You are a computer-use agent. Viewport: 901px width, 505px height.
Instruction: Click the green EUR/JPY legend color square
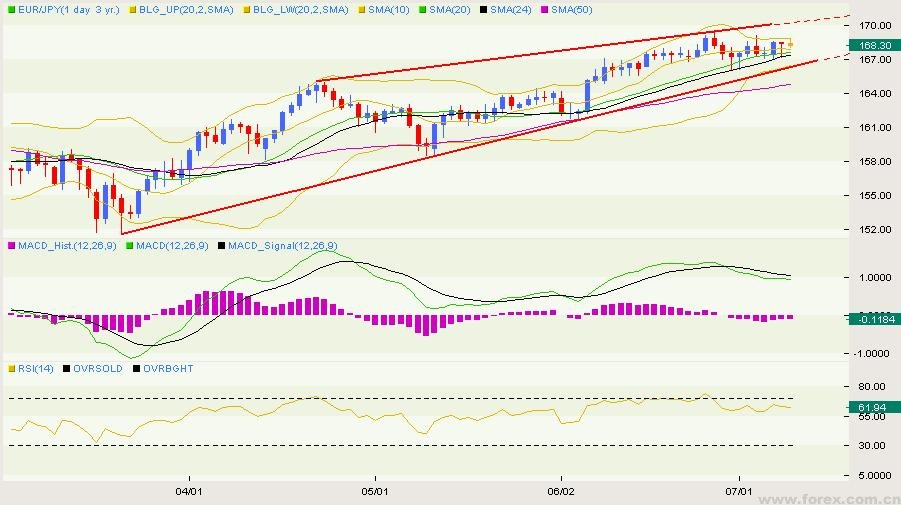coord(11,7)
